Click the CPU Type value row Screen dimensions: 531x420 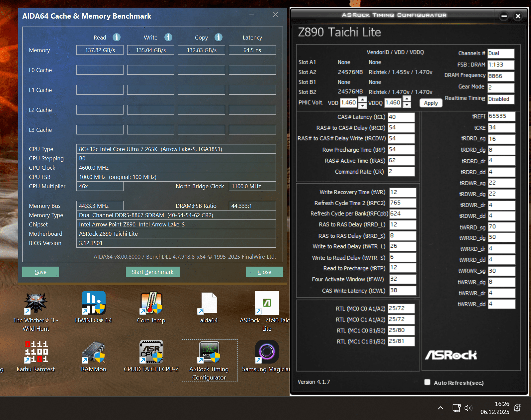coord(176,149)
